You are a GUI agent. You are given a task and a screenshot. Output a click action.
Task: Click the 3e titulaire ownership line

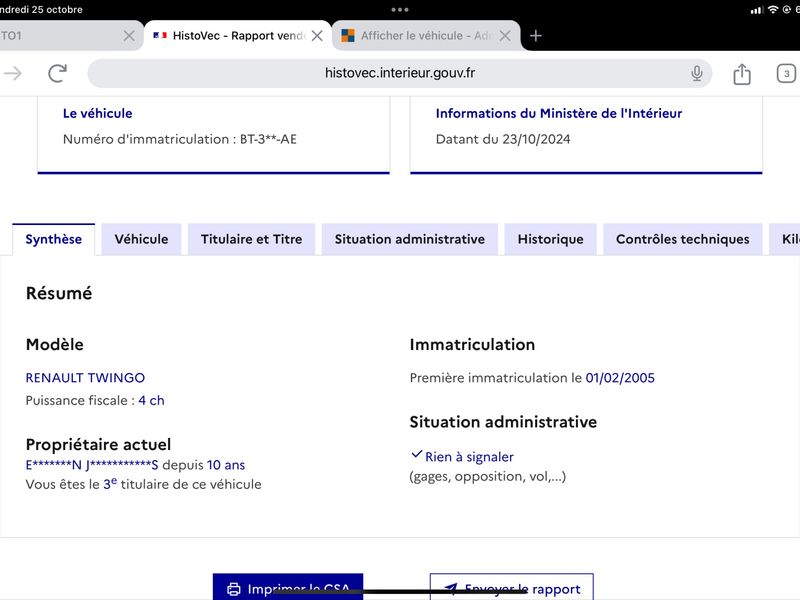[143, 484]
